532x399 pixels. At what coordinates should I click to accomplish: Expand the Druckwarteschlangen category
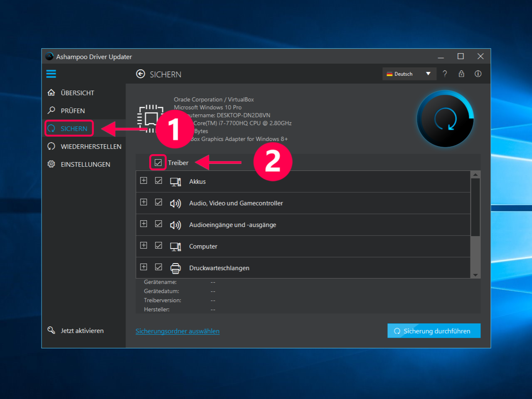click(143, 267)
